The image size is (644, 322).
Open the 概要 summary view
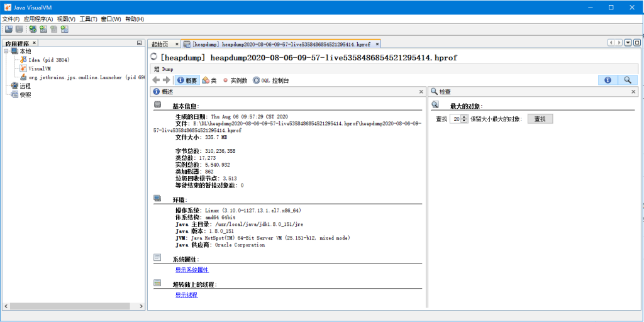coord(187,80)
